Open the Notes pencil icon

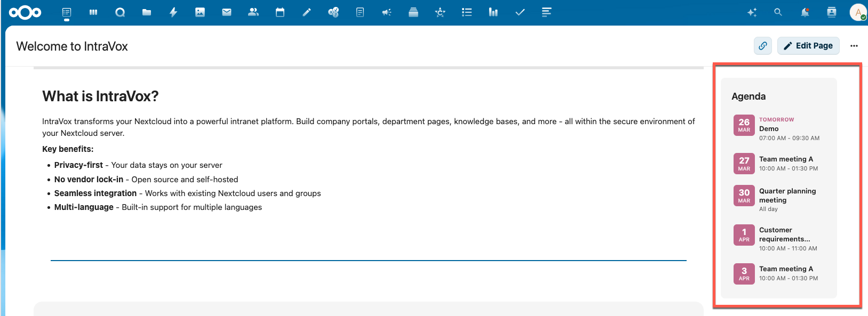307,12
